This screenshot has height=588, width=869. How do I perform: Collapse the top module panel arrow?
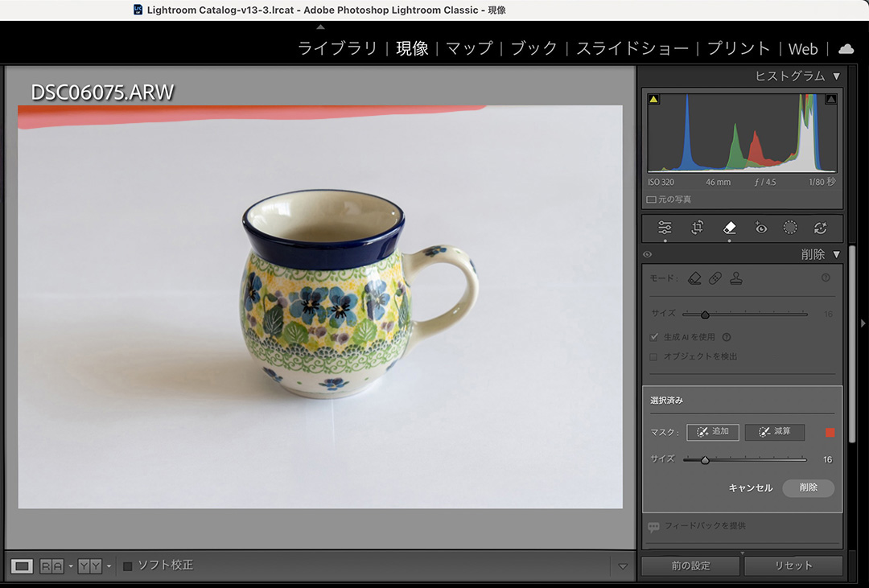pyautogui.click(x=320, y=27)
